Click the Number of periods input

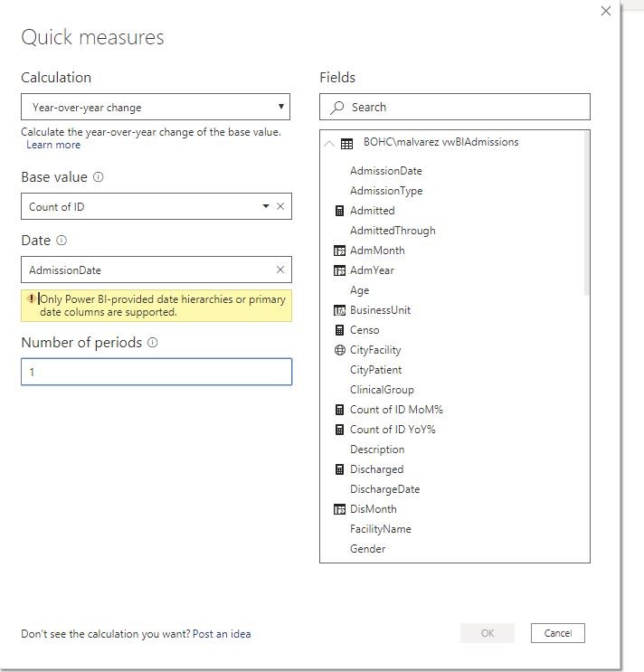(x=156, y=372)
